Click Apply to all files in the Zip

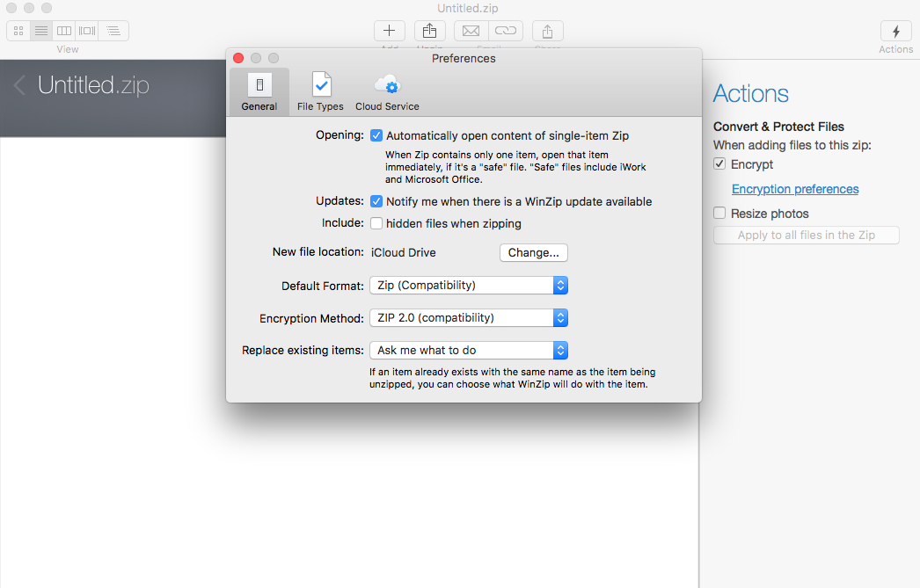(x=807, y=235)
